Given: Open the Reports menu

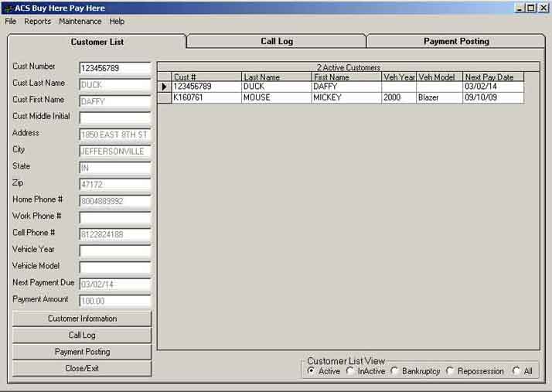Looking at the screenshot, I should coord(37,22).
